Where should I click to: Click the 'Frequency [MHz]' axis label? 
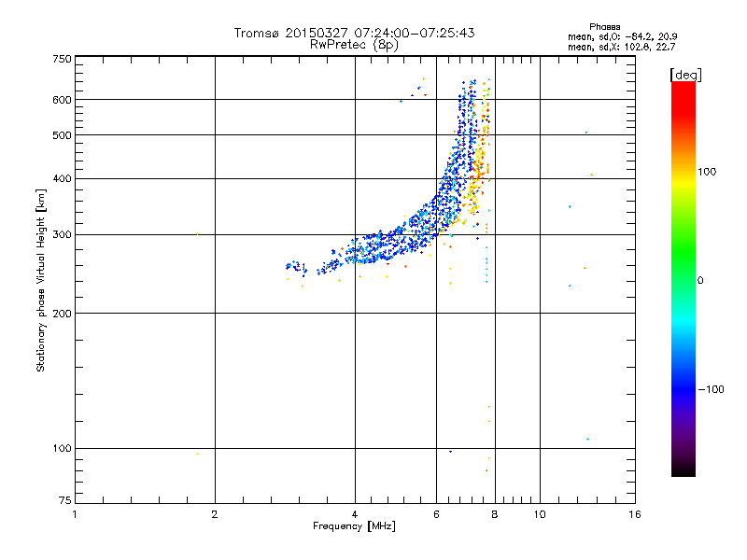pos(354,526)
